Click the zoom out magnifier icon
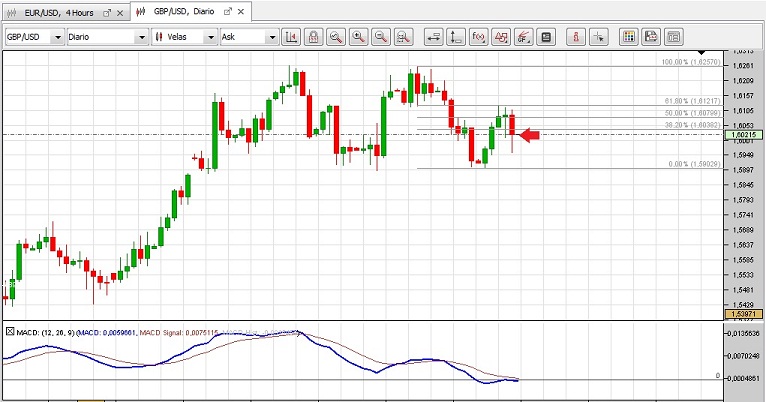The height and width of the screenshot is (402, 766). click(x=381, y=37)
